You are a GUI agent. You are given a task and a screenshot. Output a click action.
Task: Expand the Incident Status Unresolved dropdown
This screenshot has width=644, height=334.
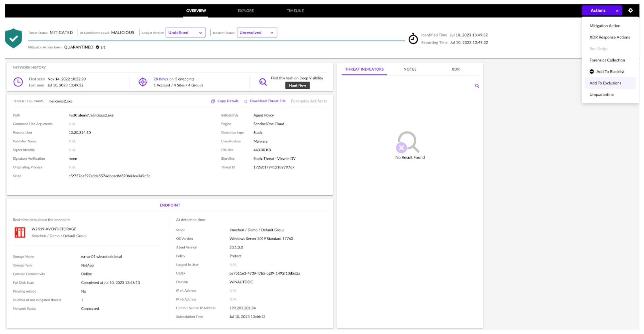coord(257,33)
